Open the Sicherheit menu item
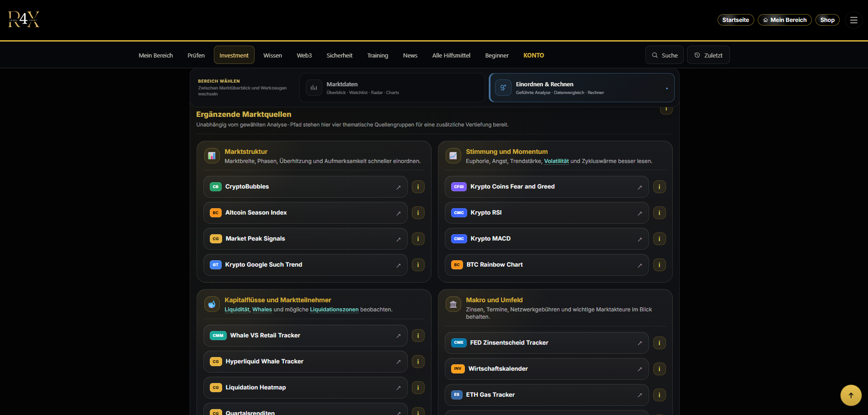 [340, 55]
